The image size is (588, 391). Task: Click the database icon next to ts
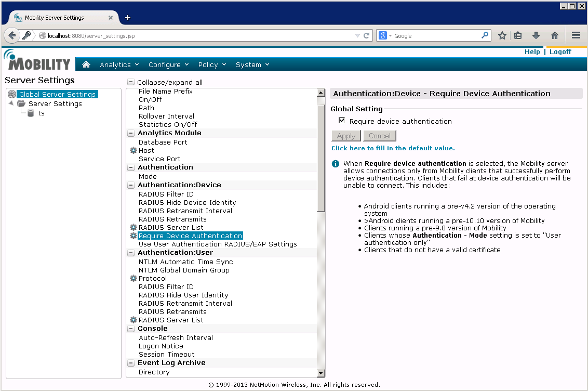coord(31,113)
